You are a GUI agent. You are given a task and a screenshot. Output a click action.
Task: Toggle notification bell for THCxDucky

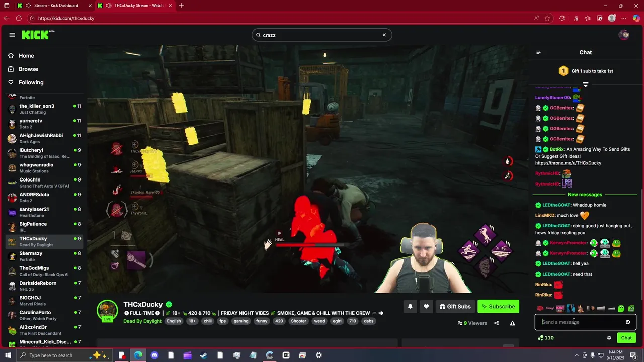click(410, 307)
